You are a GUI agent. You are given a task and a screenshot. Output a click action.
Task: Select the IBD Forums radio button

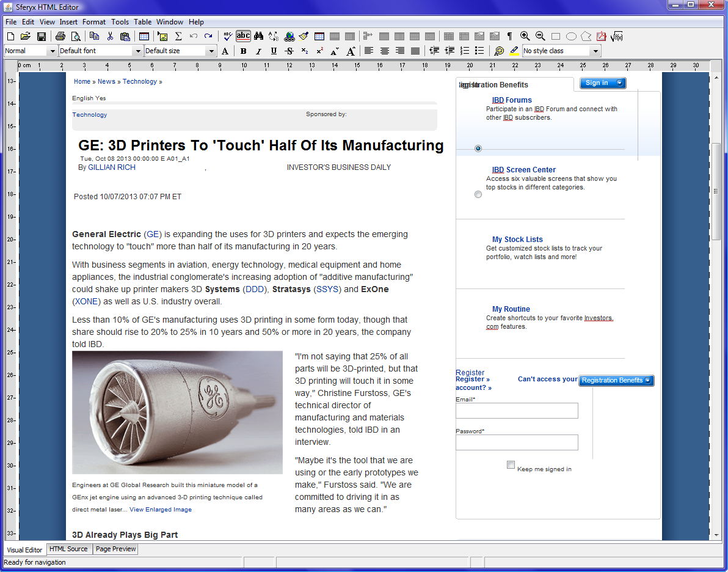(478, 148)
